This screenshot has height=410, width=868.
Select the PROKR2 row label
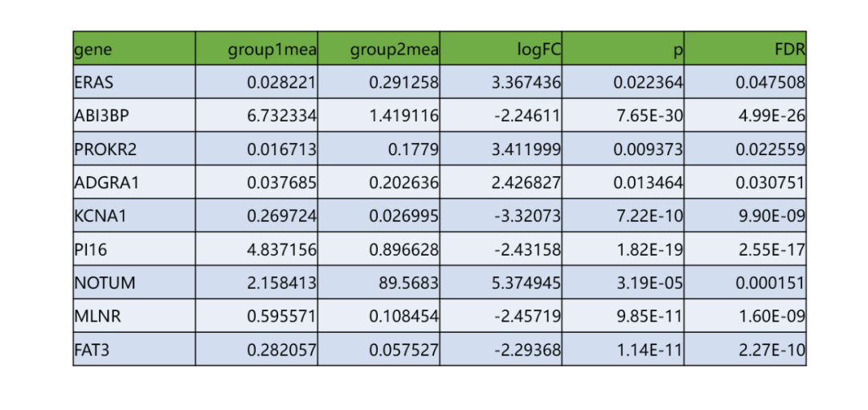(x=134, y=149)
